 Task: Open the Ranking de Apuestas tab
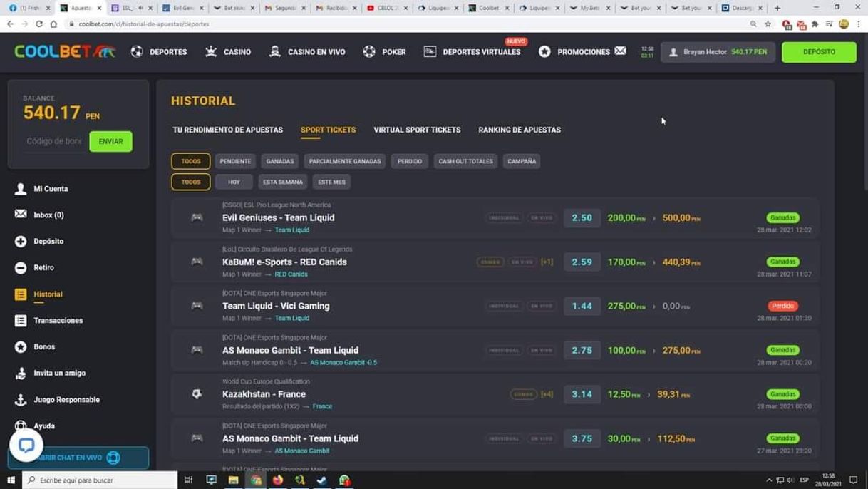tap(520, 130)
